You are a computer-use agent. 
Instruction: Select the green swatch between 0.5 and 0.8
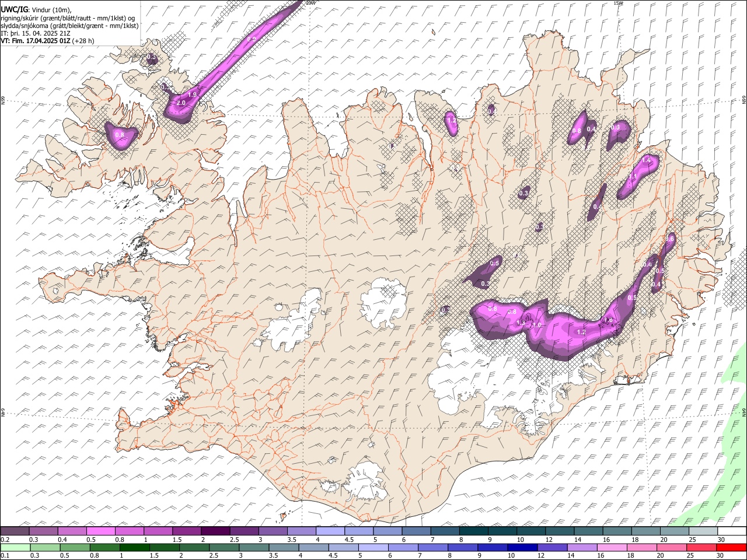click(x=75, y=547)
